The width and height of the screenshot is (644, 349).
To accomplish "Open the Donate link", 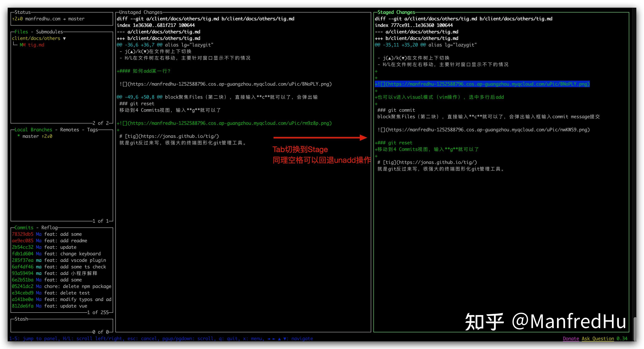I will tap(571, 338).
